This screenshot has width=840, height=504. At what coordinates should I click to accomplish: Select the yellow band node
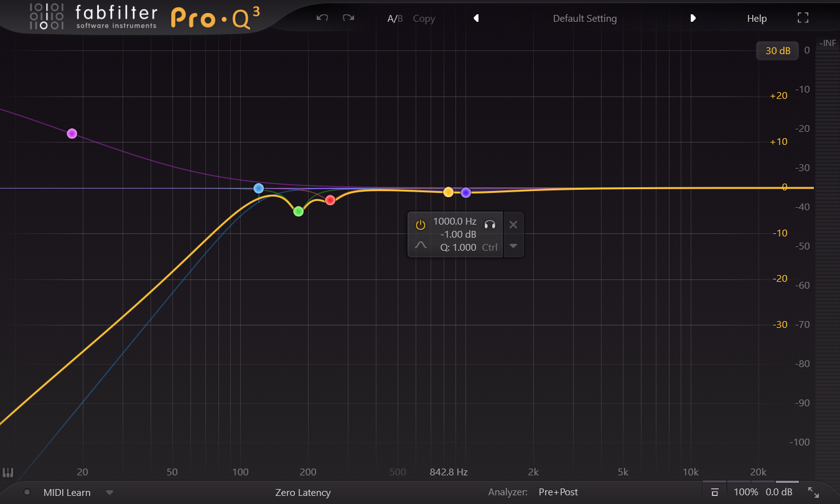[448, 192]
